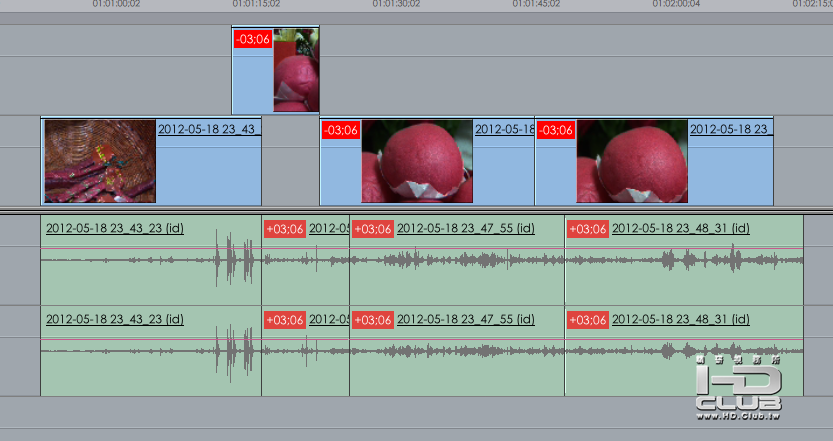
Task: Click the +03;06 badge on lower audio 23_47_55 clip
Action: (373, 320)
